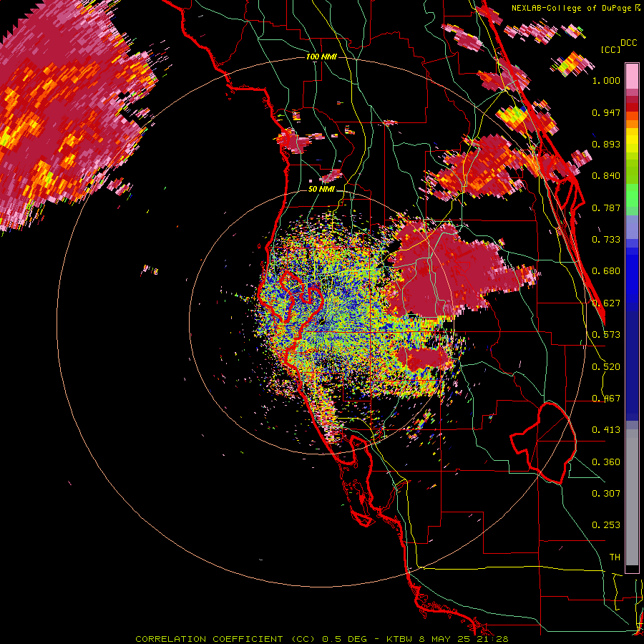The height and width of the screenshot is (644, 644).
Task: Select the 0.733 scale value
Action: click(x=606, y=240)
